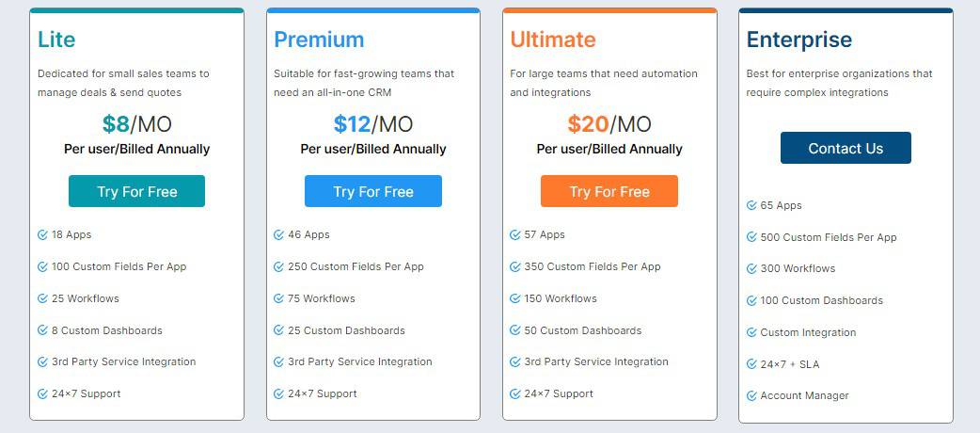This screenshot has width=980, height=433.
Task: Click check icon beside 18 Apps
Action: coord(42,234)
